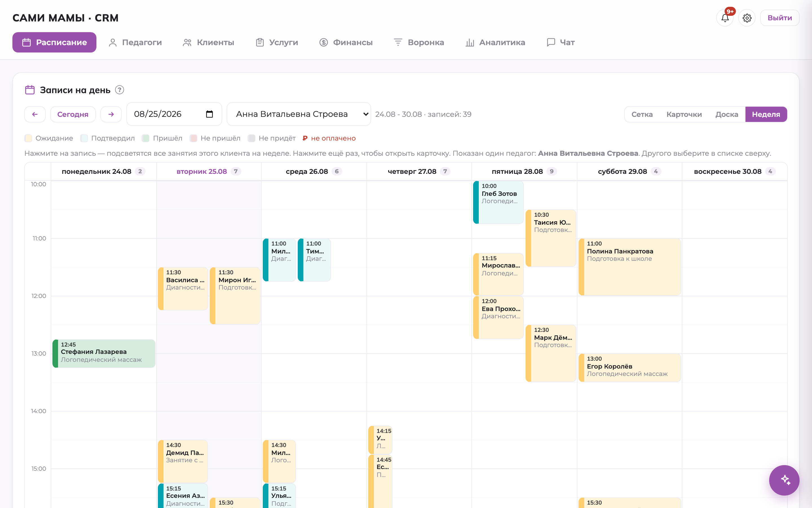Go to the Клиенты section
This screenshot has width=812, height=508.
click(x=208, y=42)
